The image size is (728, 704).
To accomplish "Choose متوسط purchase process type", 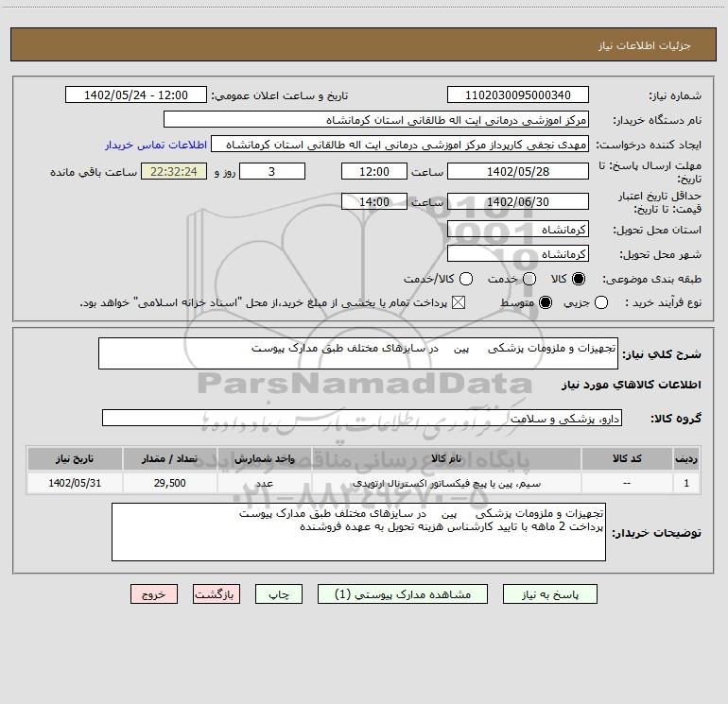I will 546,302.
